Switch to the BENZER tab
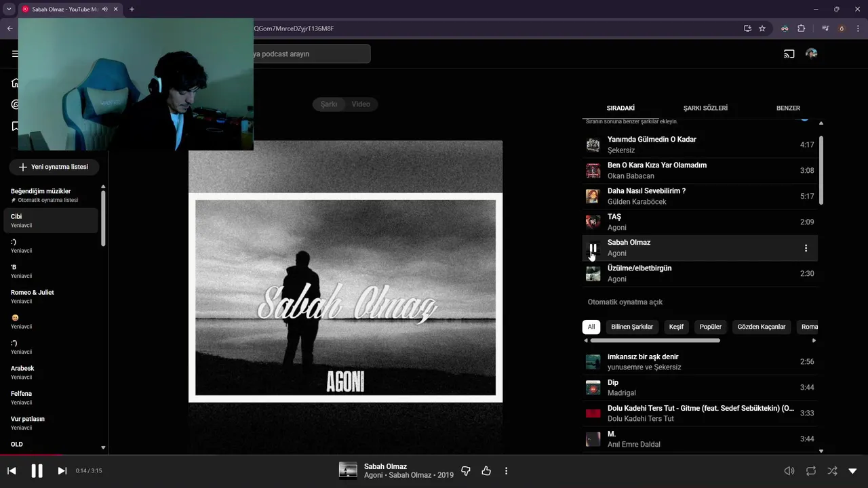The width and height of the screenshot is (868, 488). click(x=788, y=108)
